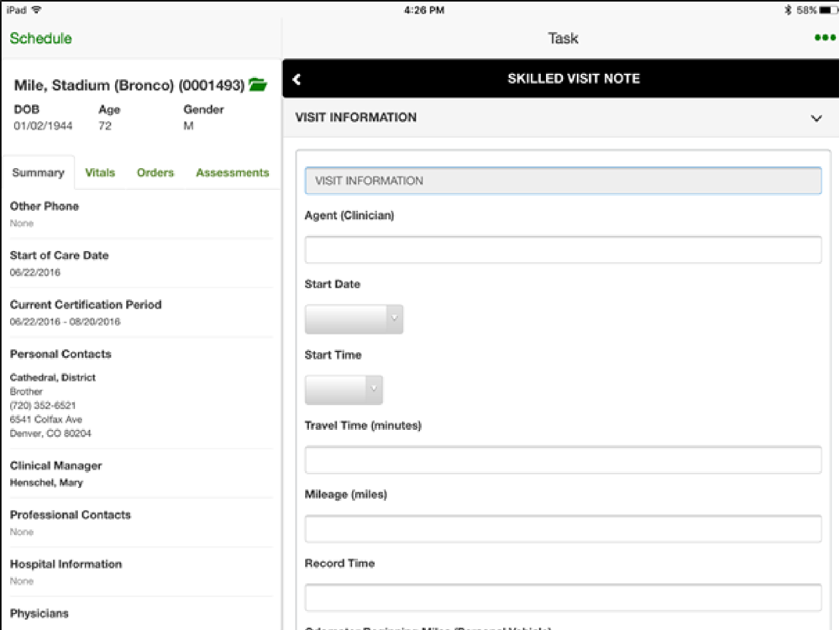Go back using the Skilled Visit Note arrow

[297, 79]
